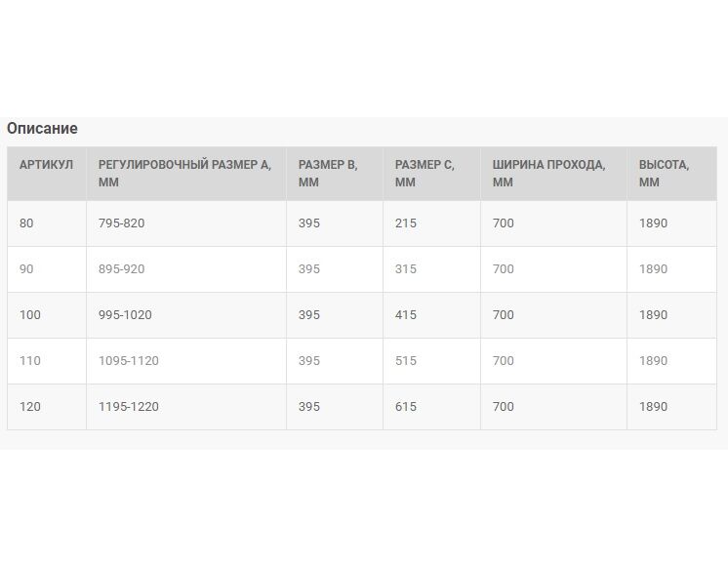The image size is (728, 567).
Task: Click the Описание heading
Action: tap(42, 128)
